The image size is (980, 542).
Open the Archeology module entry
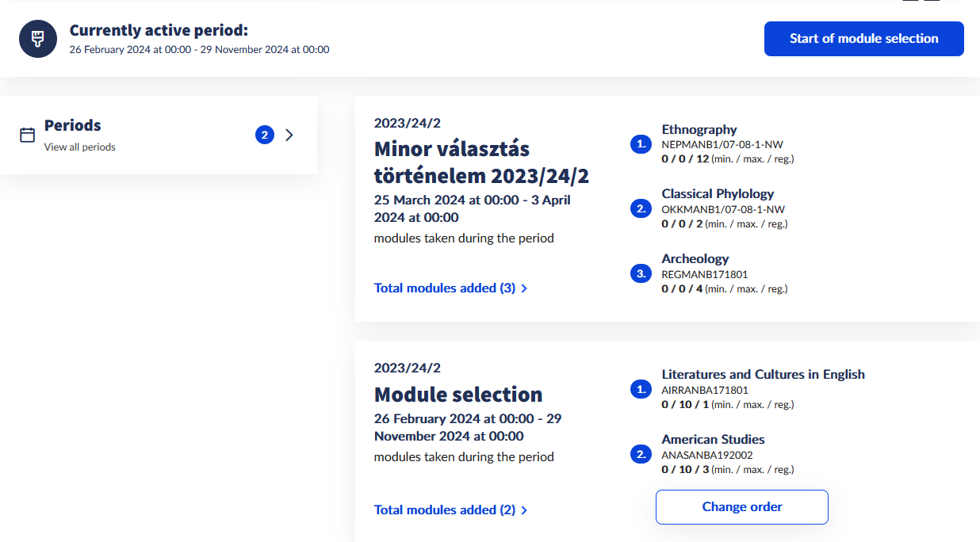[695, 259]
